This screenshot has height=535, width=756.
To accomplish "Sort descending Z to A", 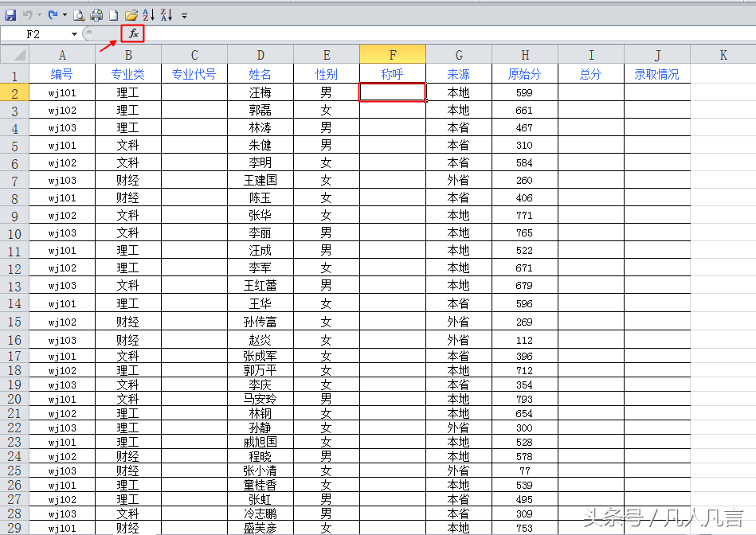I will 166,15.
